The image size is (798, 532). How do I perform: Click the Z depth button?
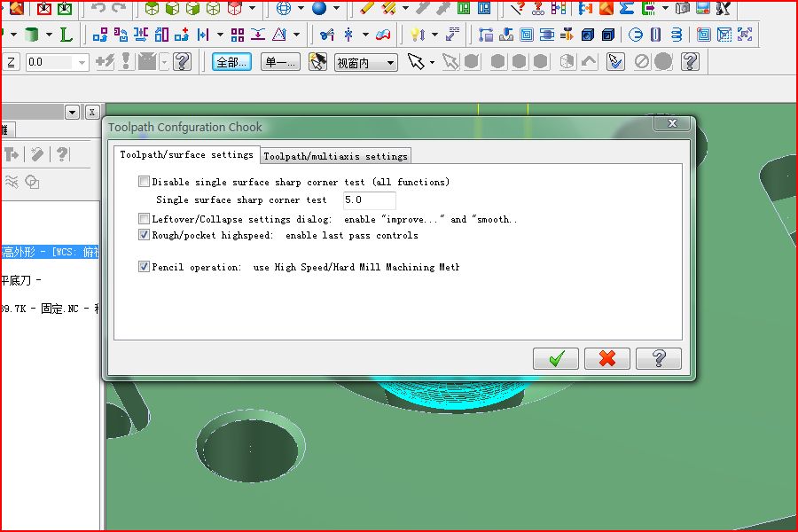coord(11,62)
